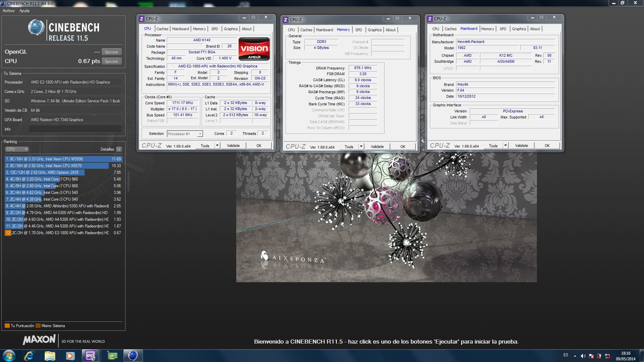Viewport: 644px width, 362px height.
Task: Switch to the CPU-Z taskbar button
Action: [x=91, y=356]
